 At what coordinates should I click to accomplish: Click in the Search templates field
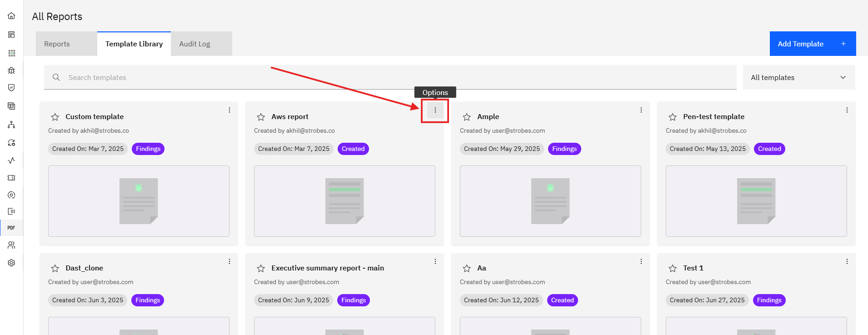pos(390,77)
